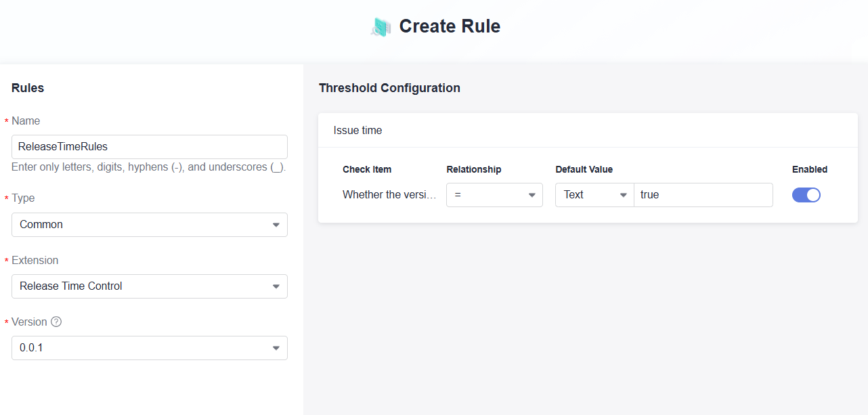The image size is (868, 415).
Task: Click the Version field's caret arrow
Action: (276, 348)
